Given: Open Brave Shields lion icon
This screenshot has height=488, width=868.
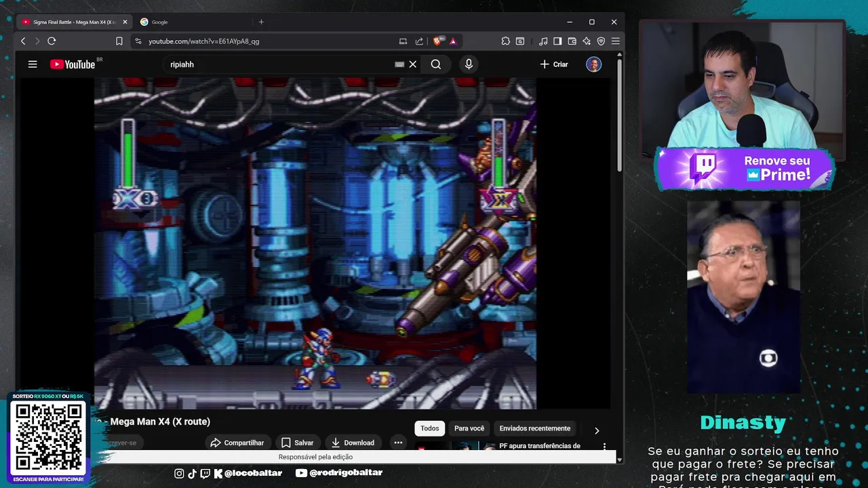Looking at the screenshot, I should coord(438,41).
